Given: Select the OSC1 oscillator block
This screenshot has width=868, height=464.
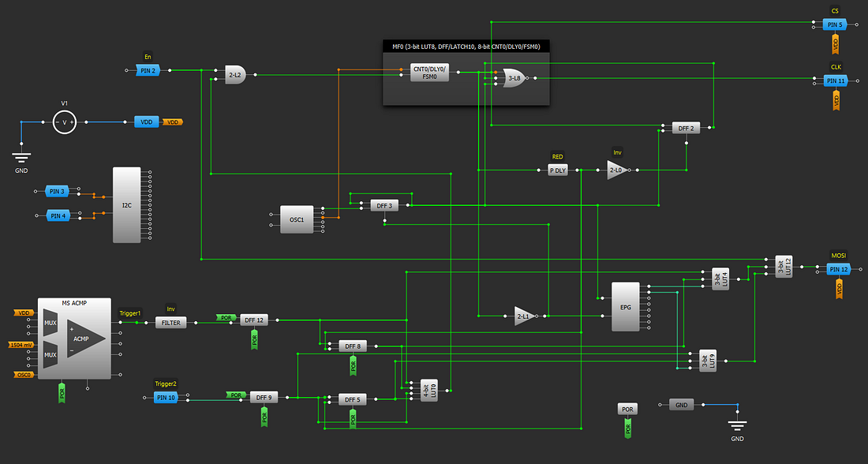Looking at the screenshot, I should click(x=296, y=219).
